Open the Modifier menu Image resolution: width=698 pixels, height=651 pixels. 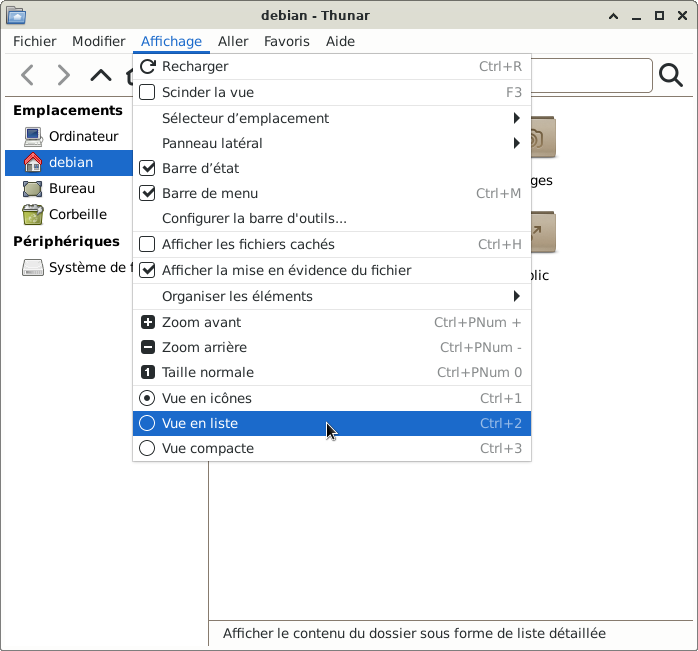pyautogui.click(x=99, y=41)
